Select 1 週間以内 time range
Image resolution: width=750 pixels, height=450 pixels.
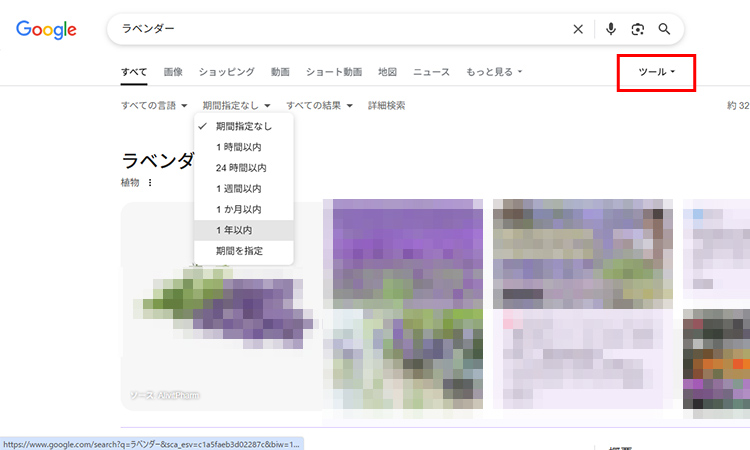[238, 189]
